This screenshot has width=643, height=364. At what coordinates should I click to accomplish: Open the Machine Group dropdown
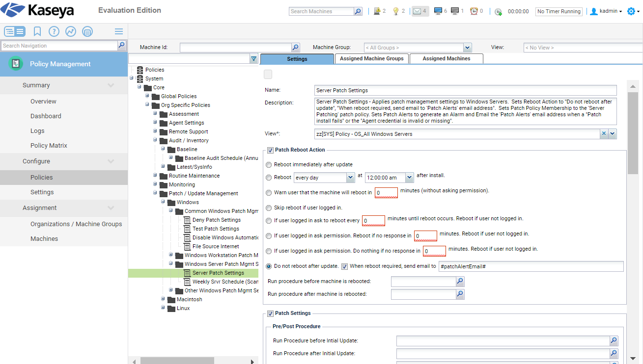pyautogui.click(x=467, y=48)
